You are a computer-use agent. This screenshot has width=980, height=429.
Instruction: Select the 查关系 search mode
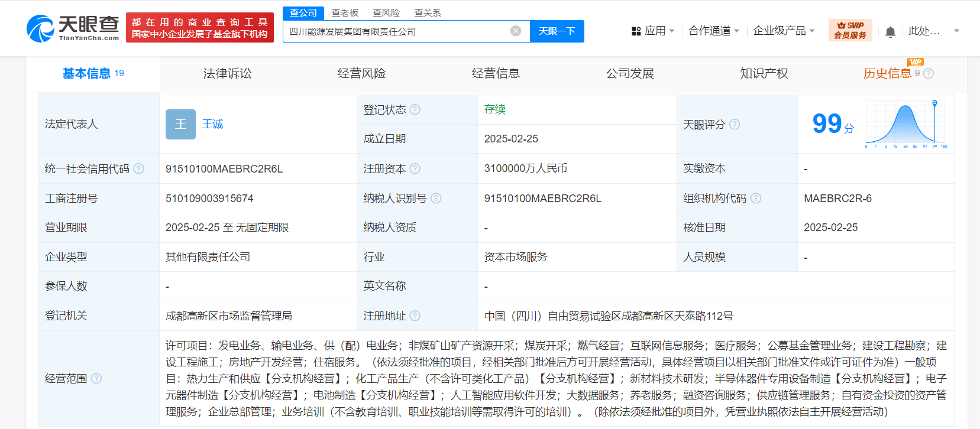[428, 13]
